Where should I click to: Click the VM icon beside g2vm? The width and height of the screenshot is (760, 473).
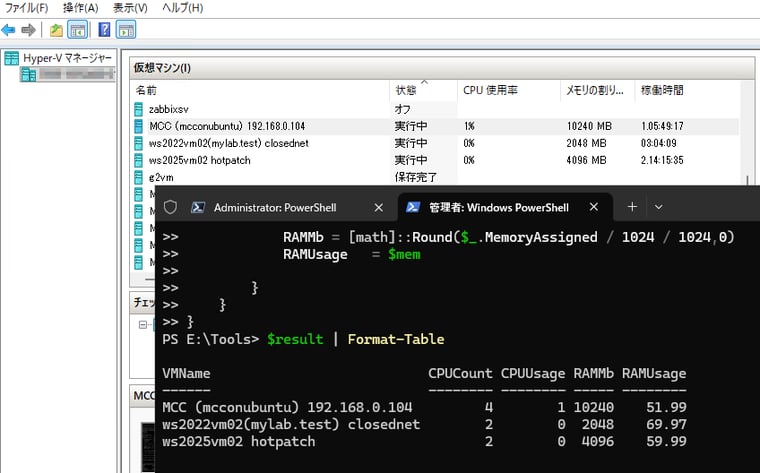pyautogui.click(x=139, y=177)
